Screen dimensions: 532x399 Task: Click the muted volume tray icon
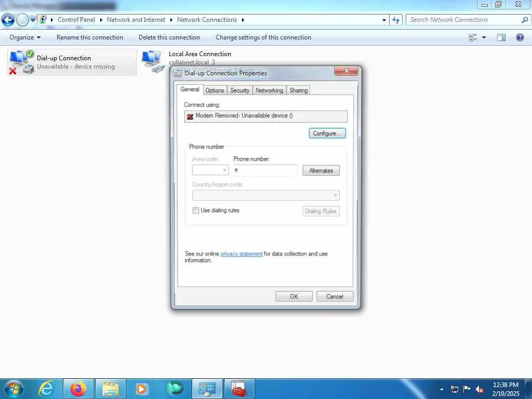click(x=480, y=390)
